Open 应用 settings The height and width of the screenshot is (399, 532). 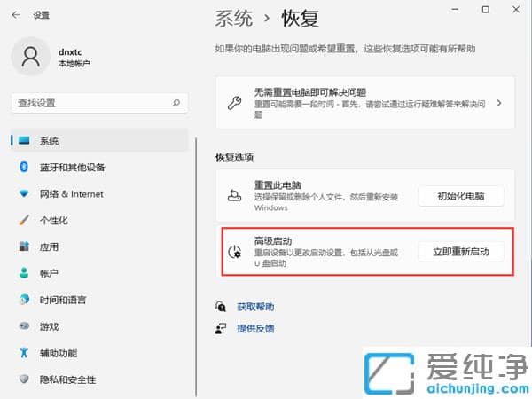[99, 246]
